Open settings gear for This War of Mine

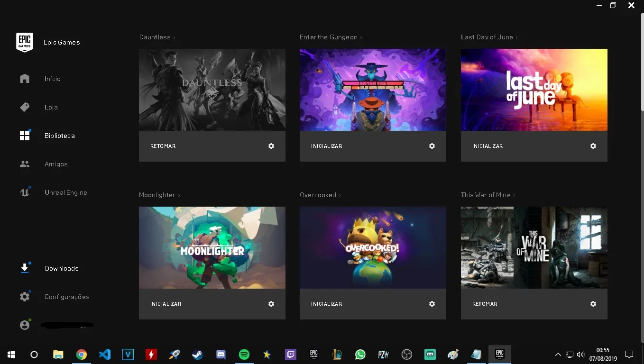(593, 304)
